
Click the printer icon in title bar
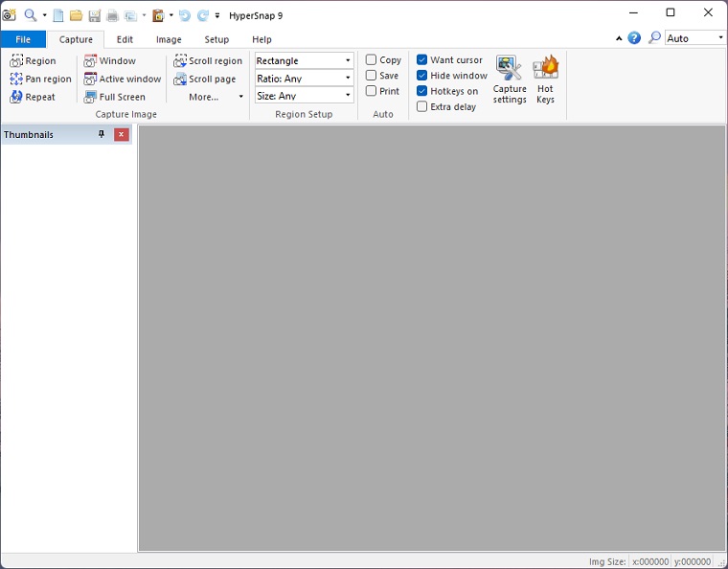tap(112, 15)
